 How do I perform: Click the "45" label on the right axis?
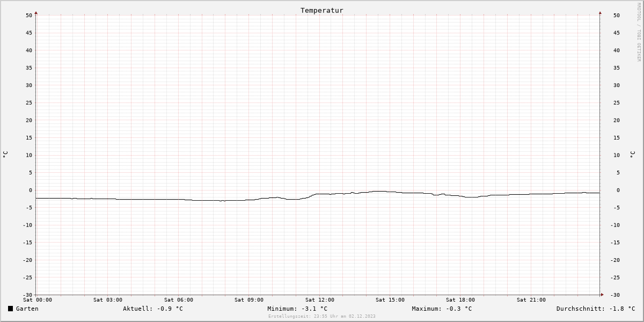(617, 33)
